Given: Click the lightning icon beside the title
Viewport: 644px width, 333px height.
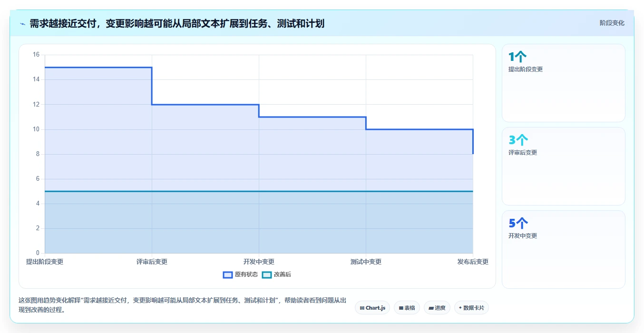Looking at the screenshot, I should pyautogui.click(x=22, y=23).
